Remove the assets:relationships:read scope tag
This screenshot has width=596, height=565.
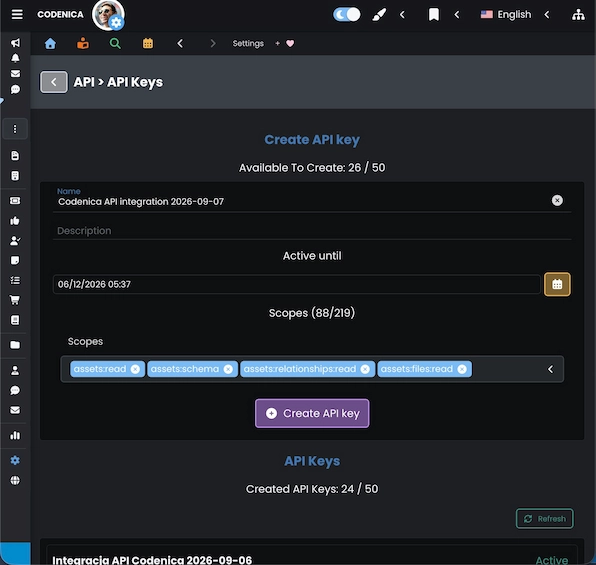coord(365,369)
